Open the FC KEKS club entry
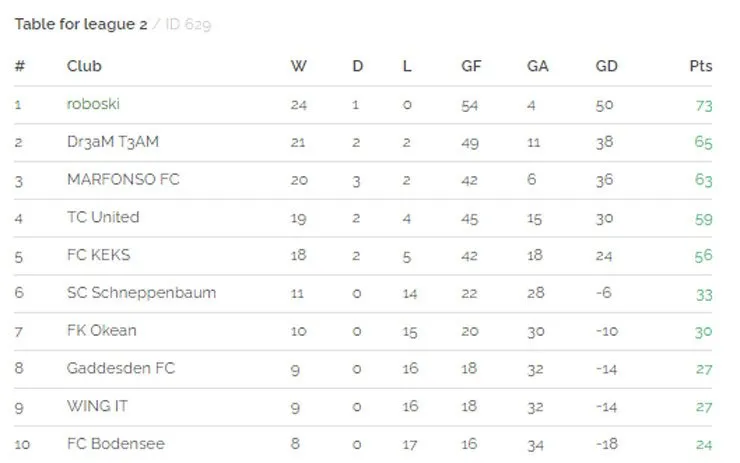The image size is (740, 463). pos(98,255)
